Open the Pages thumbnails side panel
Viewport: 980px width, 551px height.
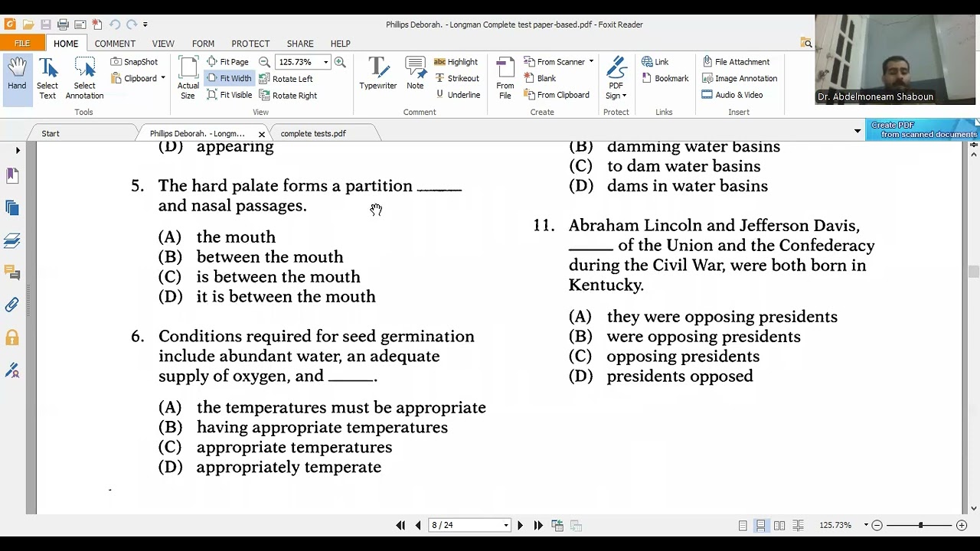12,208
